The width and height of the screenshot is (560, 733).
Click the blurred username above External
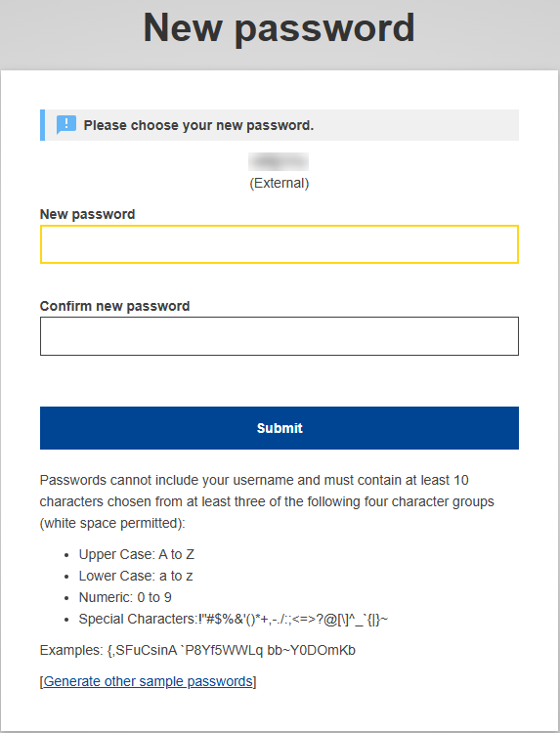coord(279,161)
